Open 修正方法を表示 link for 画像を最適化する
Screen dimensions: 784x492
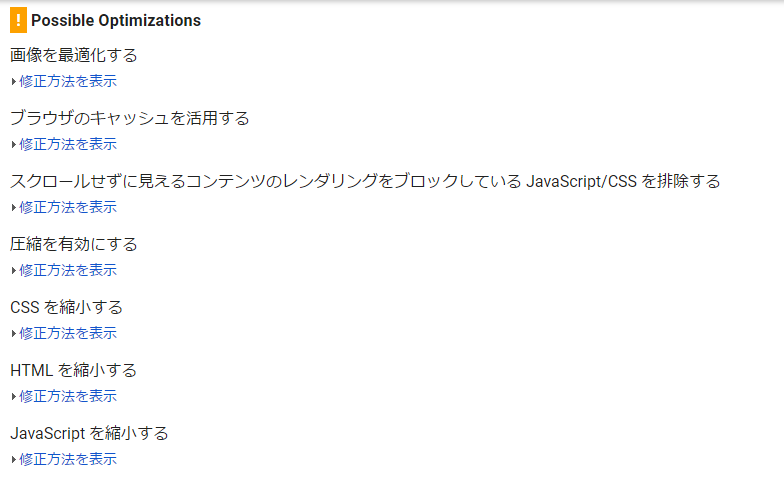pos(68,81)
